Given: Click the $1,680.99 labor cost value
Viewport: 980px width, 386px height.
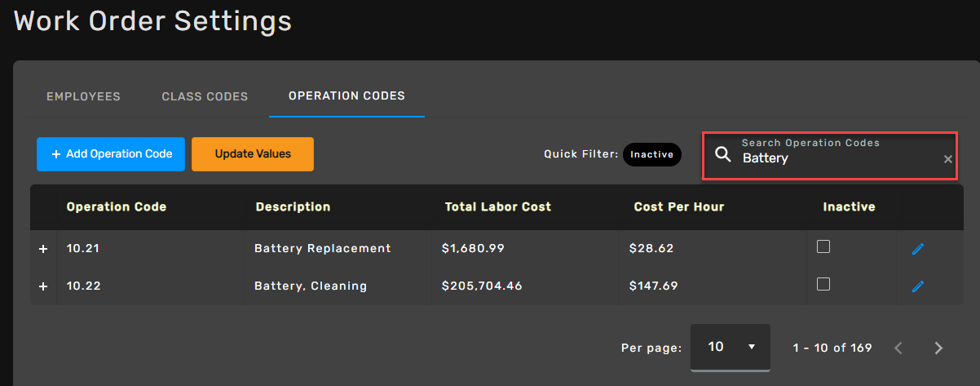Looking at the screenshot, I should coord(473,248).
